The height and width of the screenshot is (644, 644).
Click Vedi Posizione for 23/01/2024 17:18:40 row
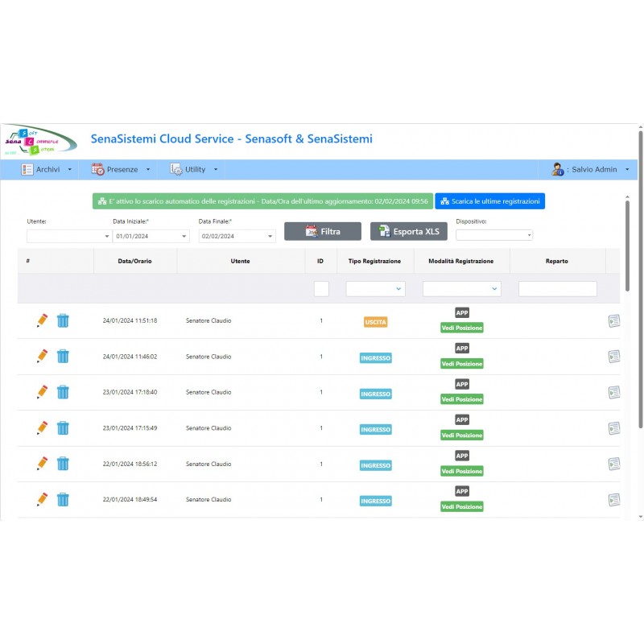(461, 399)
